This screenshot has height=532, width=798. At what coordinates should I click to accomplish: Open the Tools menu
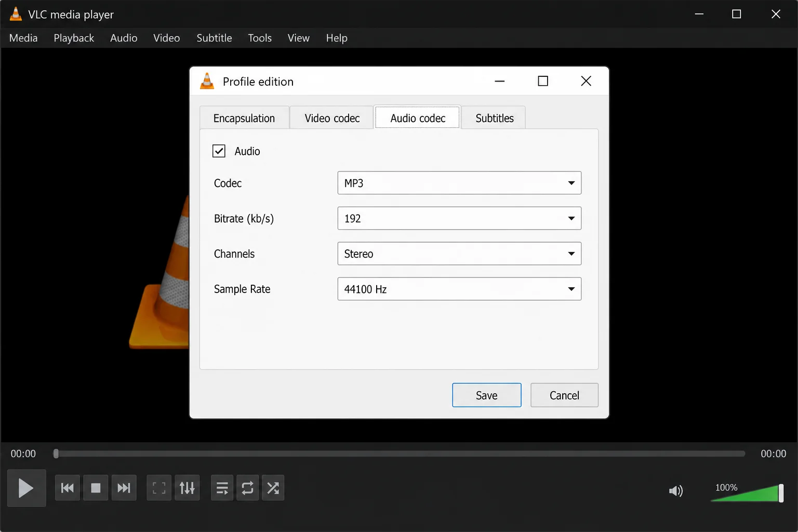tap(260, 38)
